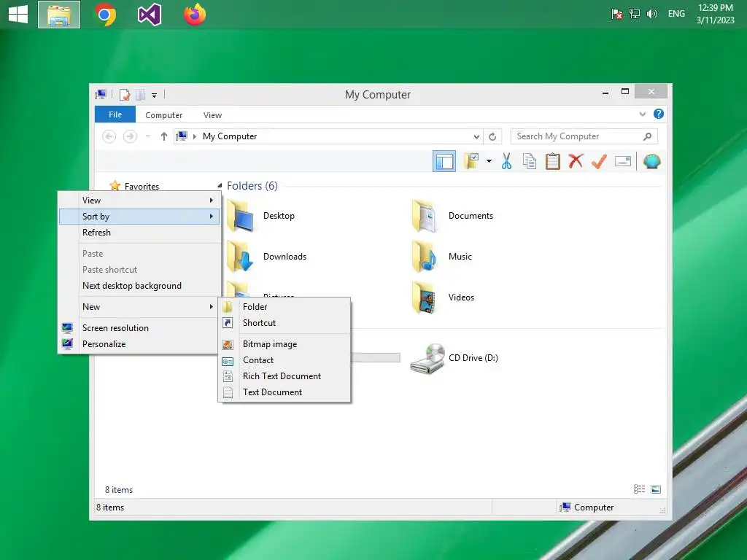This screenshot has width=747, height=560.
Task: Open Chrome from the taskbar
Action: pos(105,15)
